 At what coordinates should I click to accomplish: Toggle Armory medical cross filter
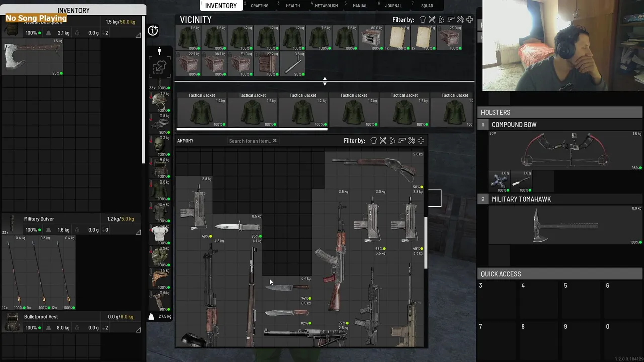click(x=421, y=141)
